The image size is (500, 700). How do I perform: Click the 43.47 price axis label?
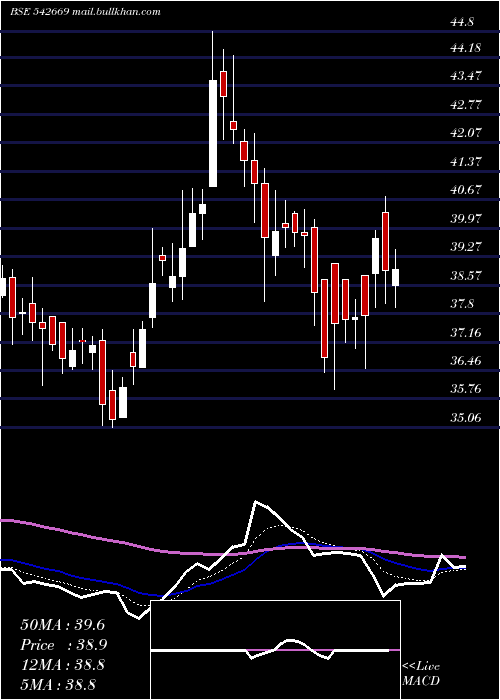click(466, 75)
